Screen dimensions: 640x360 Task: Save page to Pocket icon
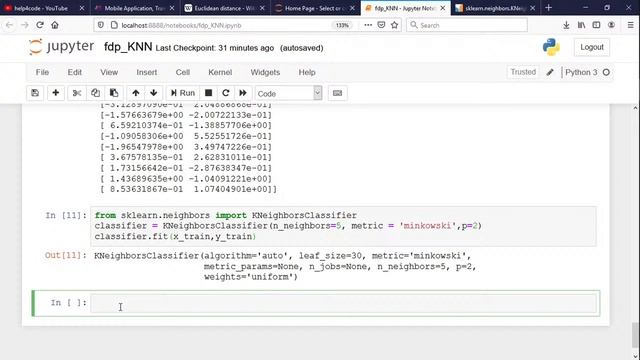click(381, 25)
